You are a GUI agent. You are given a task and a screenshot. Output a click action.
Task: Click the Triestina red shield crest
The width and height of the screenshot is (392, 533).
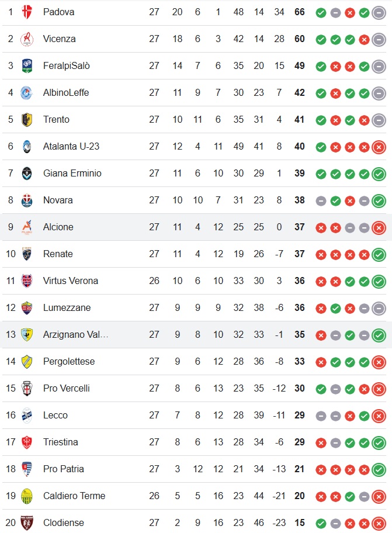pos(27,442)
